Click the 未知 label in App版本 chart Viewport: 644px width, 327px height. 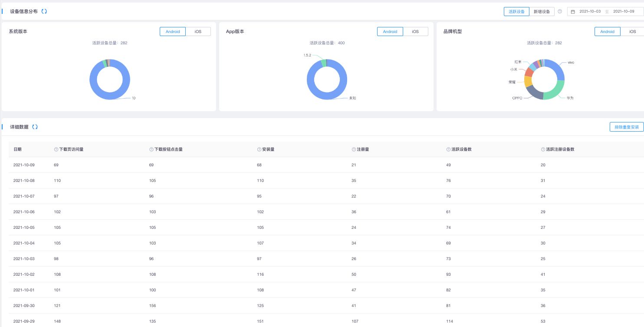[352, 98]
